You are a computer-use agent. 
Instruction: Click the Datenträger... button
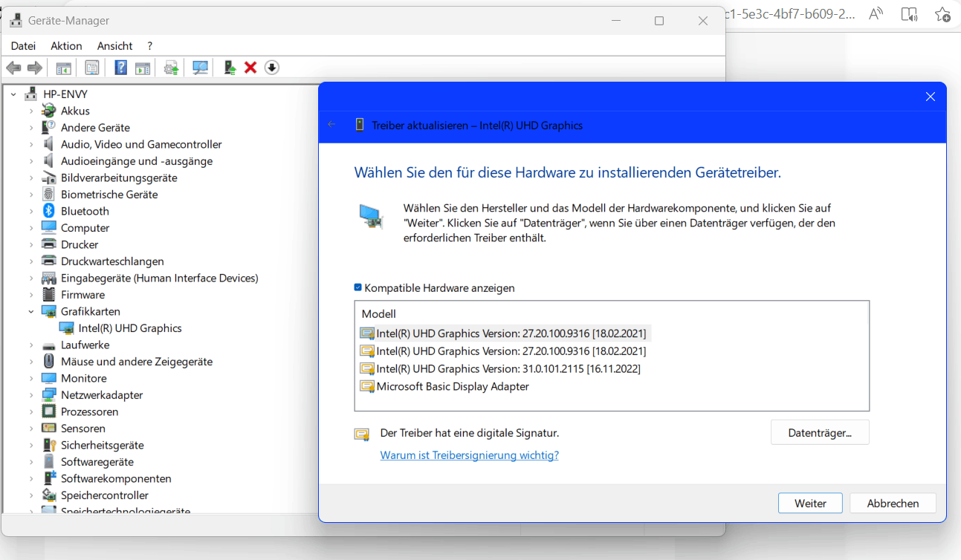coord(820,432)
